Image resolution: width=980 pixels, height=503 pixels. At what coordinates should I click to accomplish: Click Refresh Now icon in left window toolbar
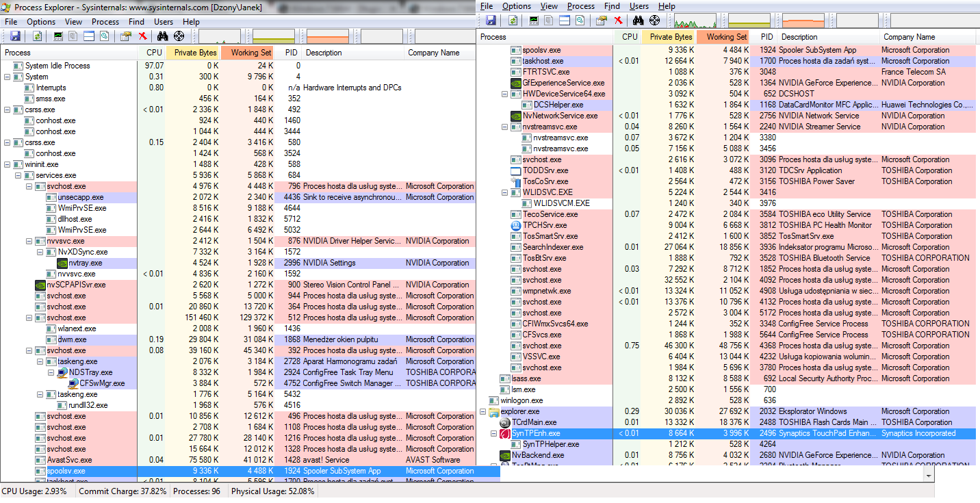[x=37, y=36]
